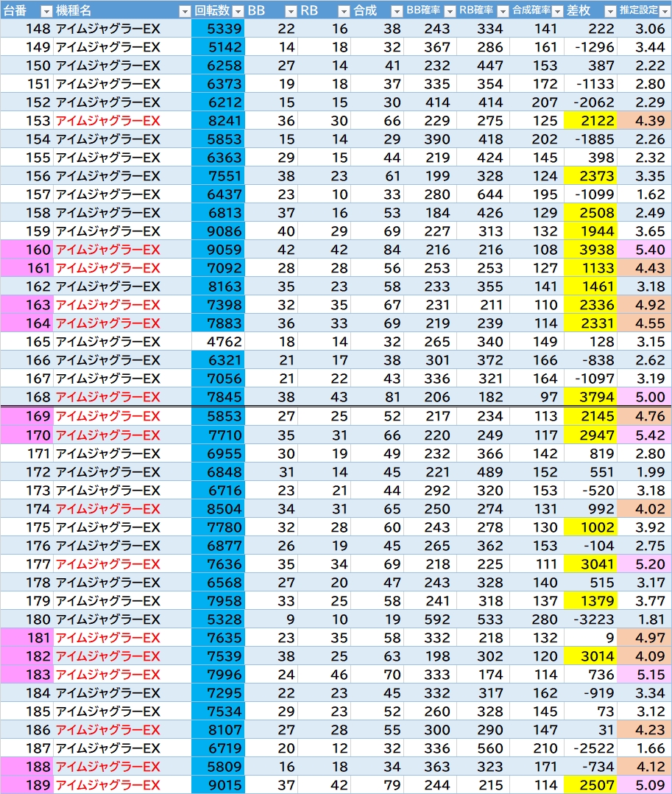Select difference cell -2062
672x794 pixels.
click(590, 102)
